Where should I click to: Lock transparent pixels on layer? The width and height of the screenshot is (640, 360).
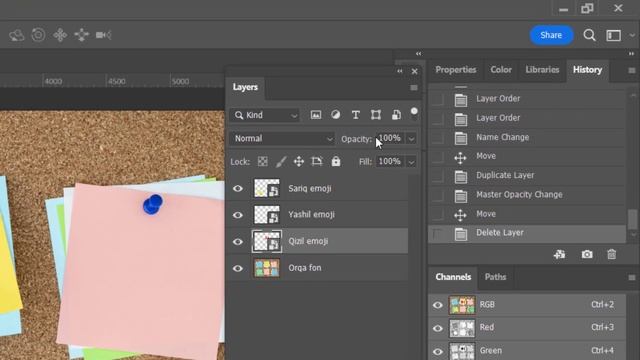point(262,162)
